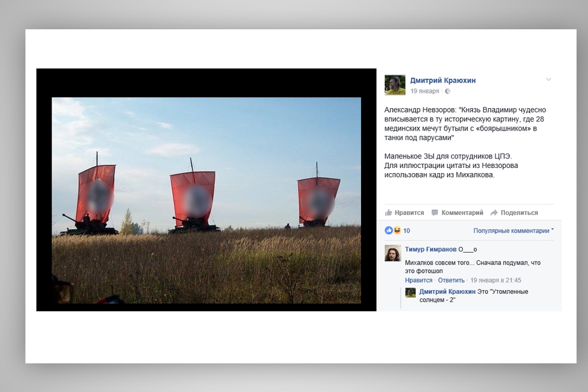588x392 pixels.
Task: Click Тимур Гимранов's comment avatar
Action: click(x=393, y=253)
